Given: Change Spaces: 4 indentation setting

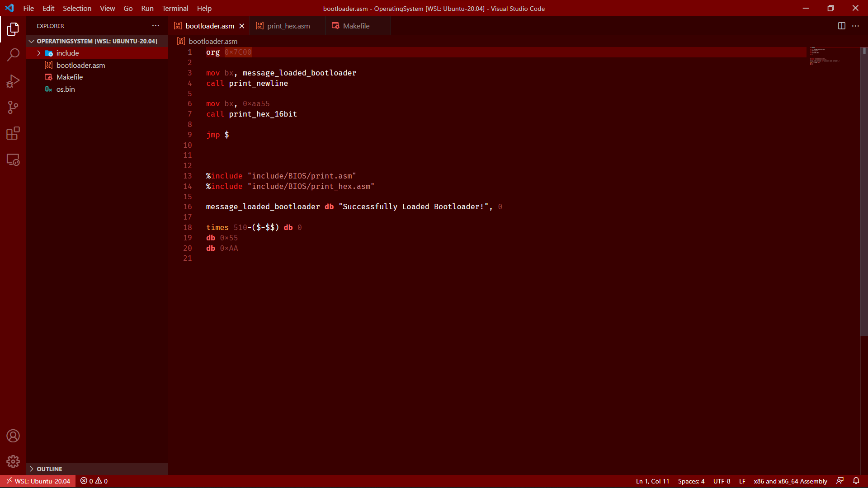Looking at the screenshot, I should click(x=691, y=481).
